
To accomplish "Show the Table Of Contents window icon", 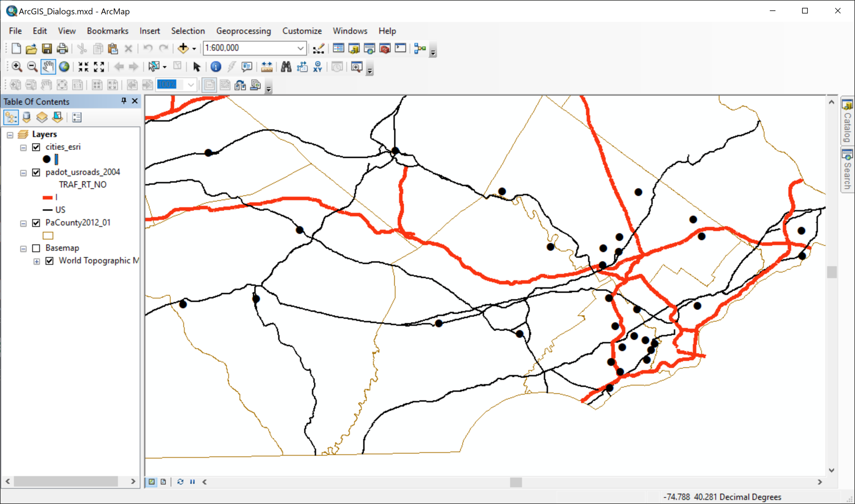I will 338,48.
